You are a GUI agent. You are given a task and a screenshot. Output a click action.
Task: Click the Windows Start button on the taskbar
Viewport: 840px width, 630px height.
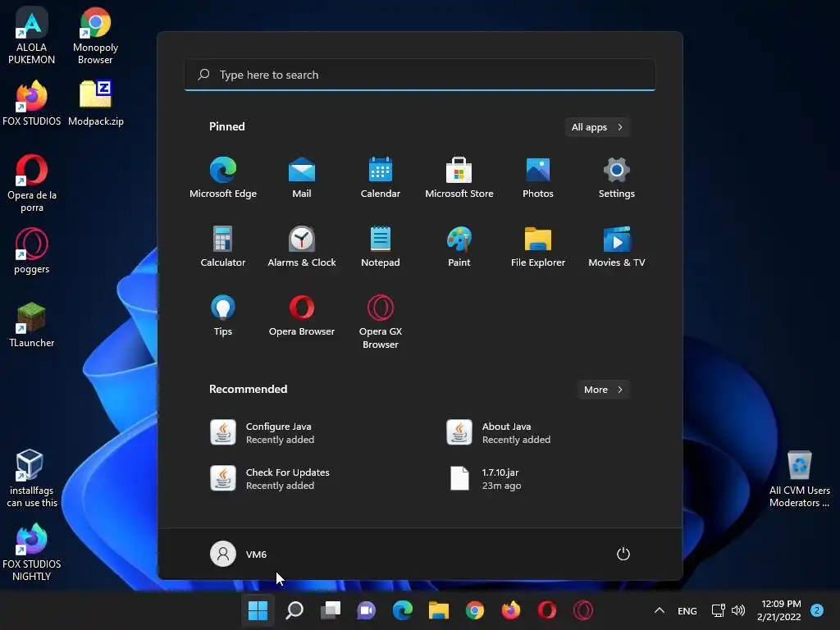coord(258,610)
